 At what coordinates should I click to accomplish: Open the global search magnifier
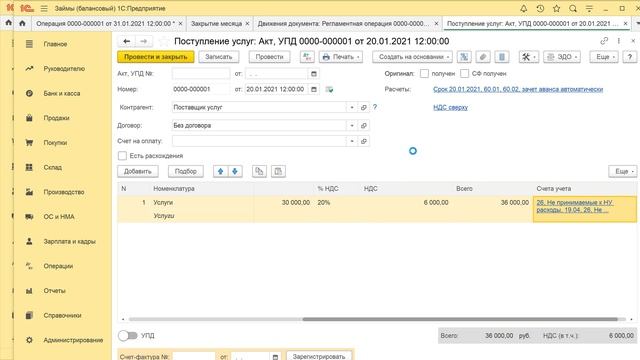[x=573, y=8]
